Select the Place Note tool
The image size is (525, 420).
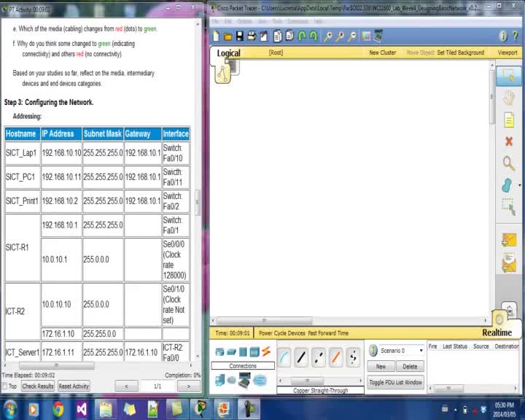508,120
